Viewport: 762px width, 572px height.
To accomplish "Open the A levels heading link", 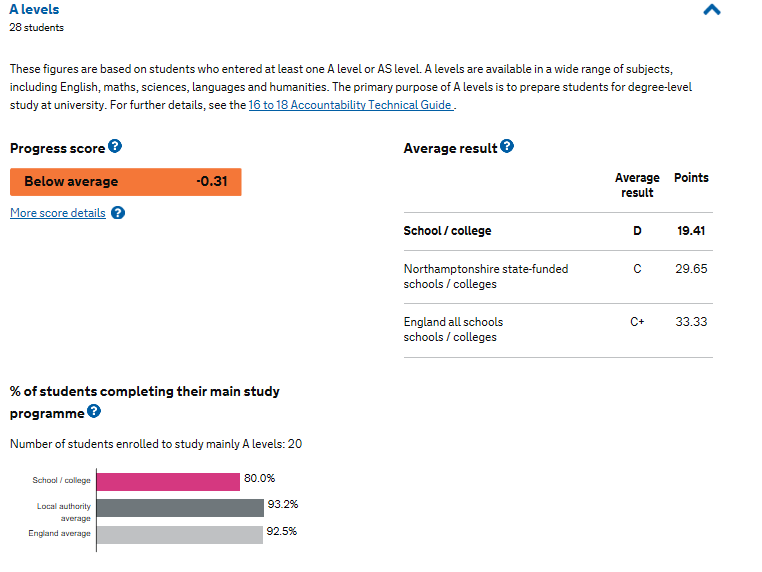I will pyautogui.click(x=34, y=9).
